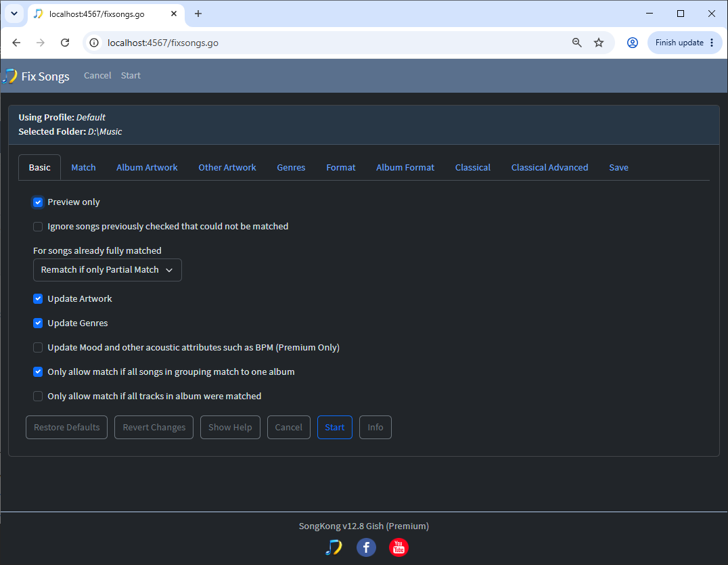Screen dimensions: 728x565
Task: Click the Restore Defaults button
Action: [x=66, y=427]
